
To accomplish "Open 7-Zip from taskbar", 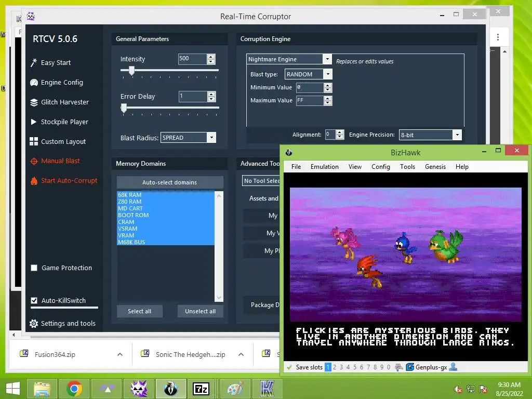I will [202, 389].
